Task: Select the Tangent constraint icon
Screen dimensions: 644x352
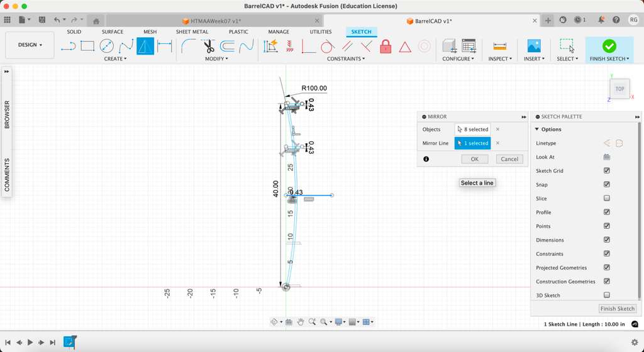Action: click(327, 47)
